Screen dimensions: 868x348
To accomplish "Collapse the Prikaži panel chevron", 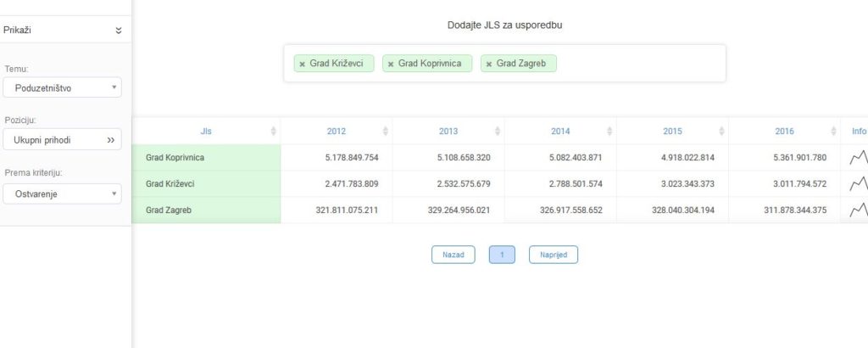I will [118, 31].
